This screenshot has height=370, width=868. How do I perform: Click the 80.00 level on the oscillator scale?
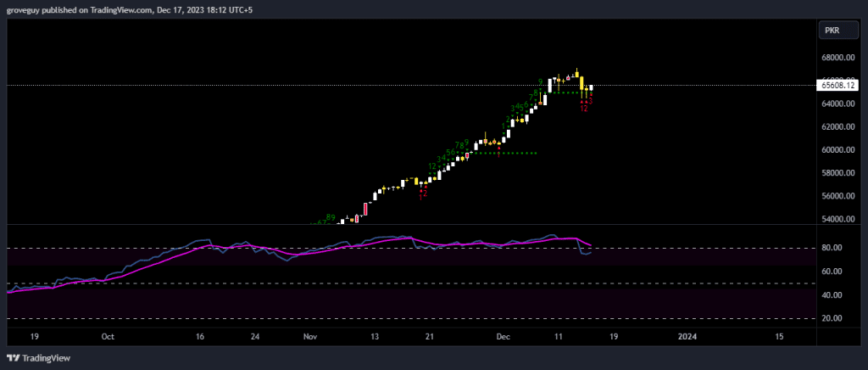[833, 248]
